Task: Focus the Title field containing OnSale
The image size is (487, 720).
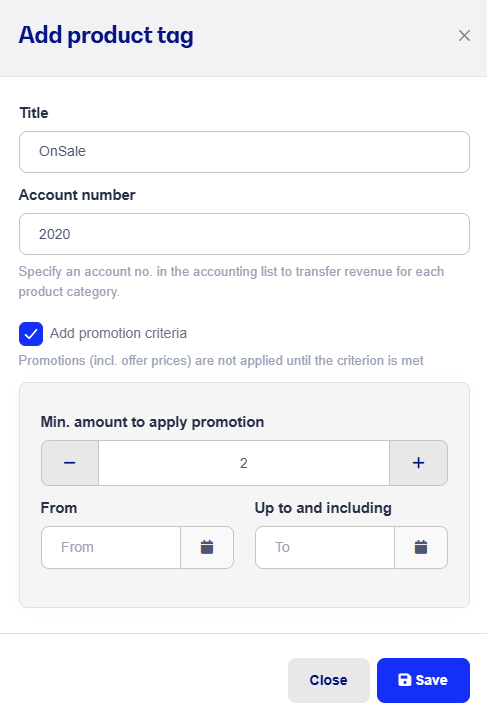Action: (244, 152)
